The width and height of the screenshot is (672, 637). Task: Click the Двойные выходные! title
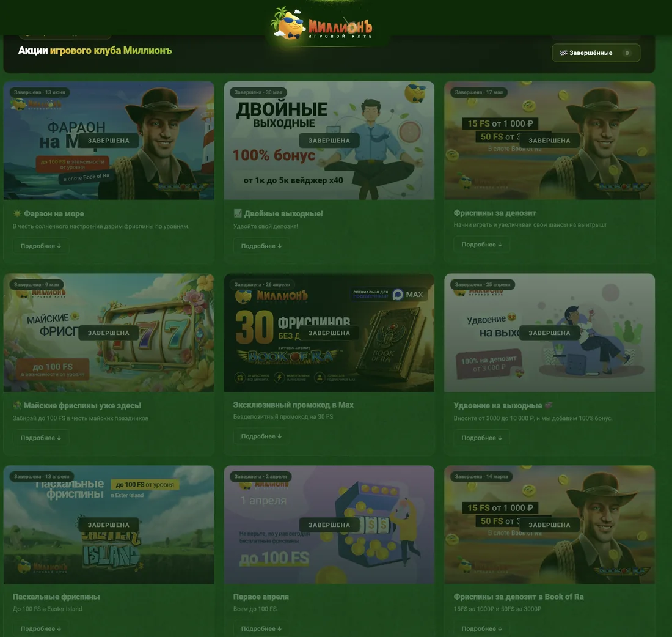click(283, 213)
